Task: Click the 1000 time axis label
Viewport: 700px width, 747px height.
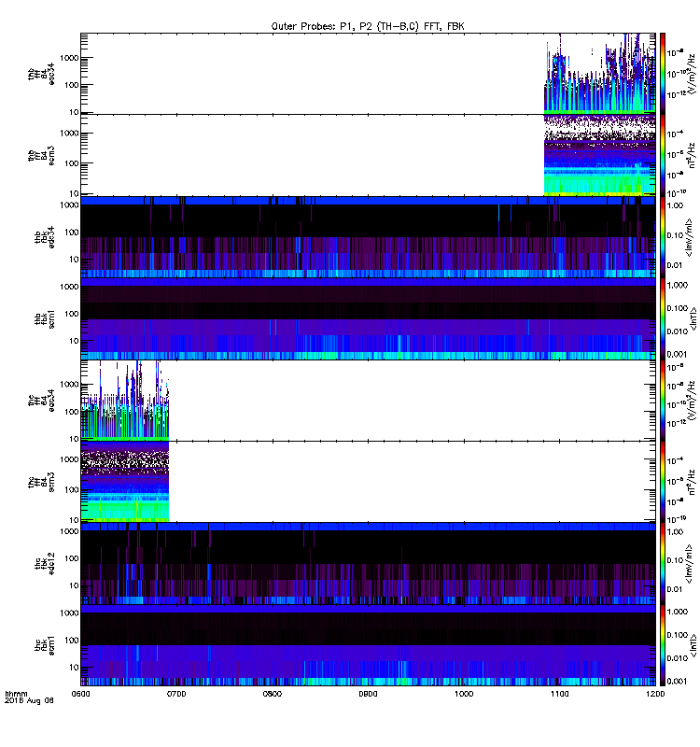Action: [x=464, y=694]
